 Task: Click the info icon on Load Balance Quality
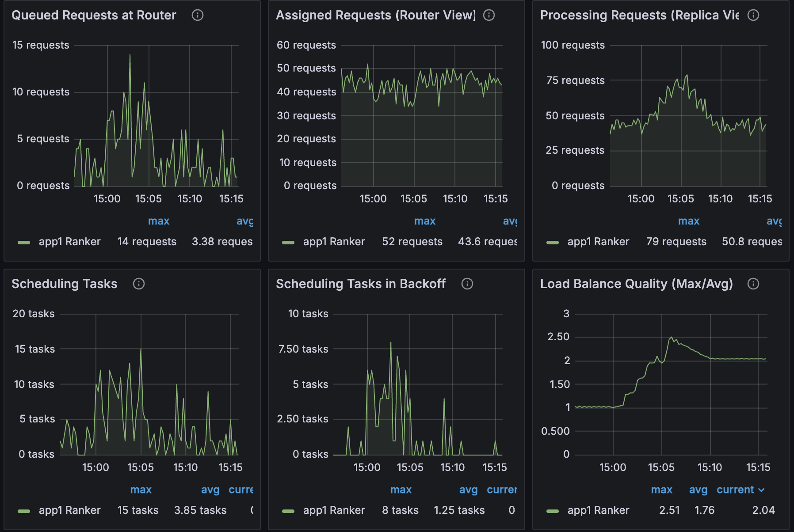coord(753,284)
